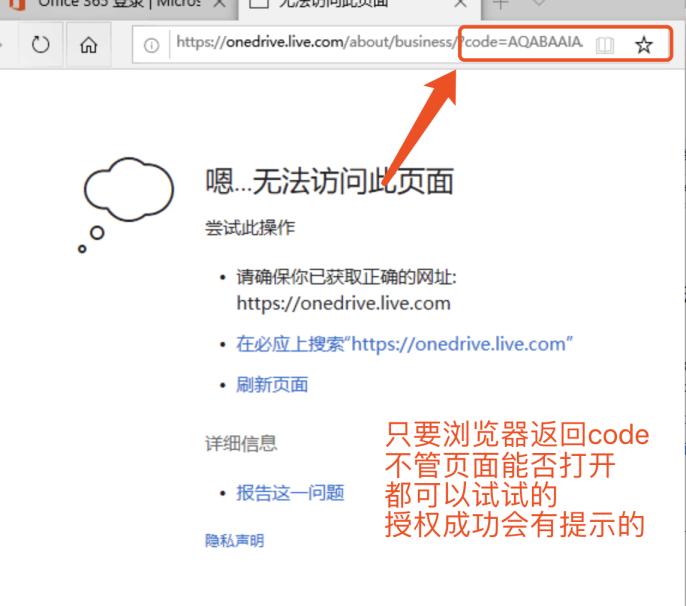Click the browser refresh icon
This screenshot has width=686, height=606.
click(x=41, y=45)
